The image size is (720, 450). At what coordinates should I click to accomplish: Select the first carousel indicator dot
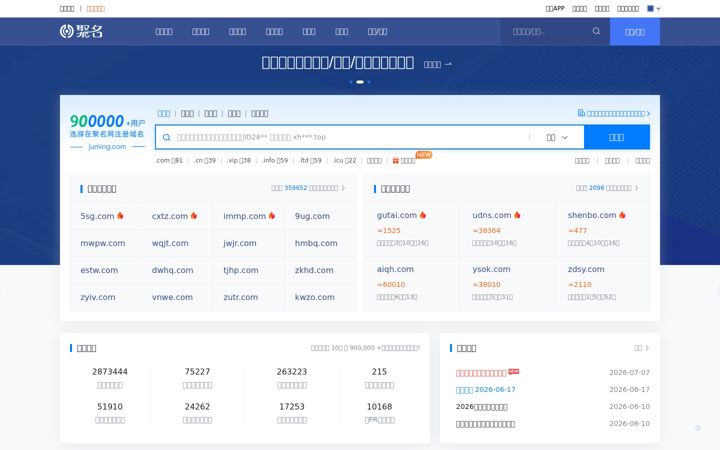351,82
